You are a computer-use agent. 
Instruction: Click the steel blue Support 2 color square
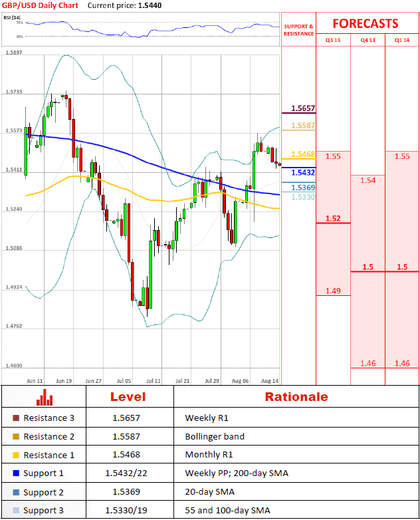click(x=16, y=493)
